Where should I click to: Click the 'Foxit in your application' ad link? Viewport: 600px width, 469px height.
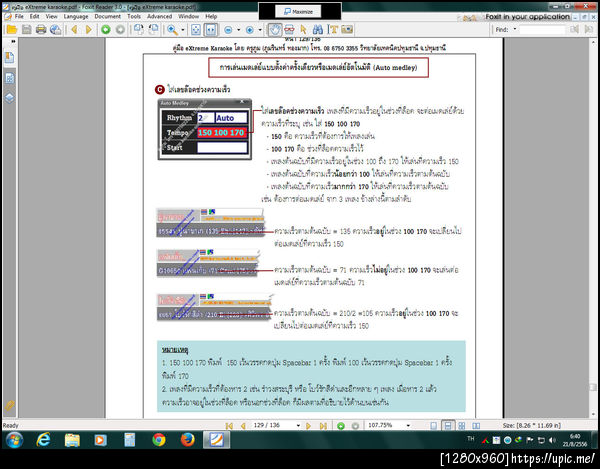point(527,16)
